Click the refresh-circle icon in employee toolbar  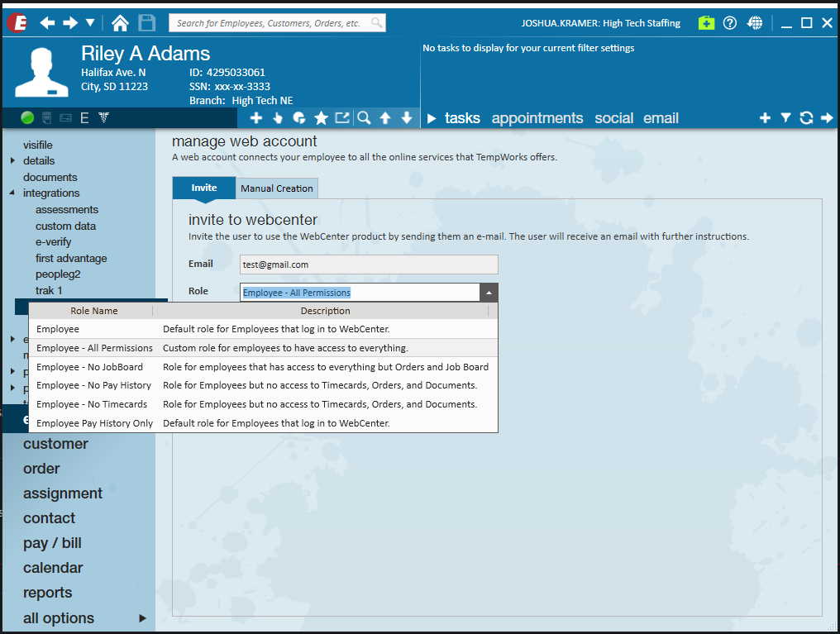(x=299, y=118)
